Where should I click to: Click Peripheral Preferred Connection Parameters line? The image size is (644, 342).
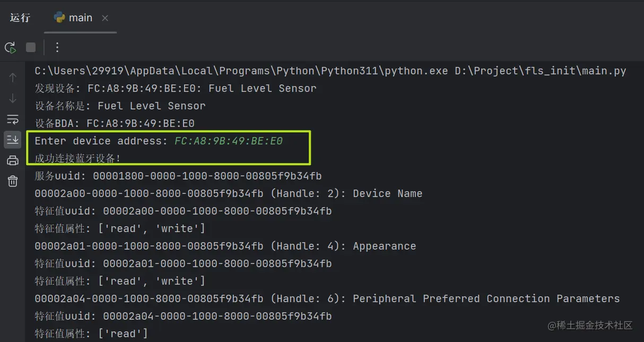point(327,298)
